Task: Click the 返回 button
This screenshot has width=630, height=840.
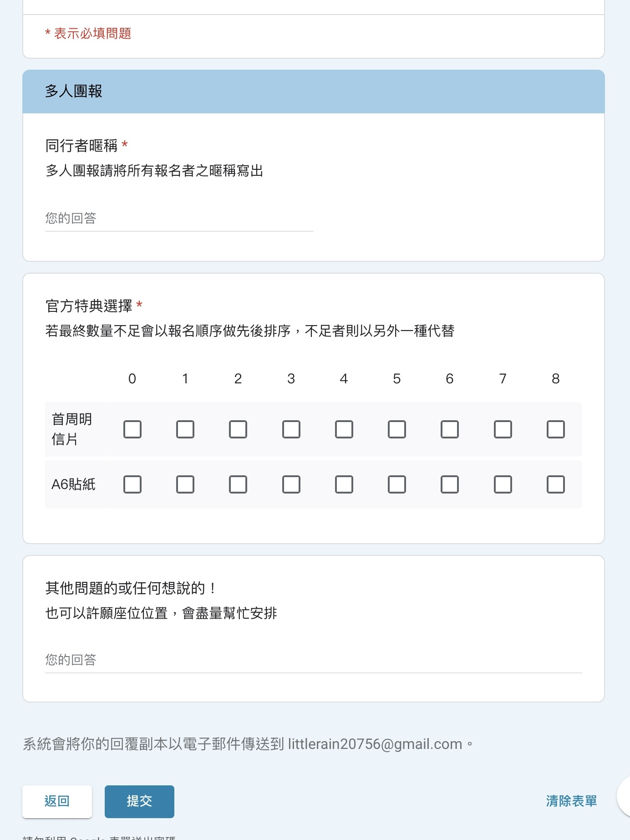Action: (x=57, y=801)
